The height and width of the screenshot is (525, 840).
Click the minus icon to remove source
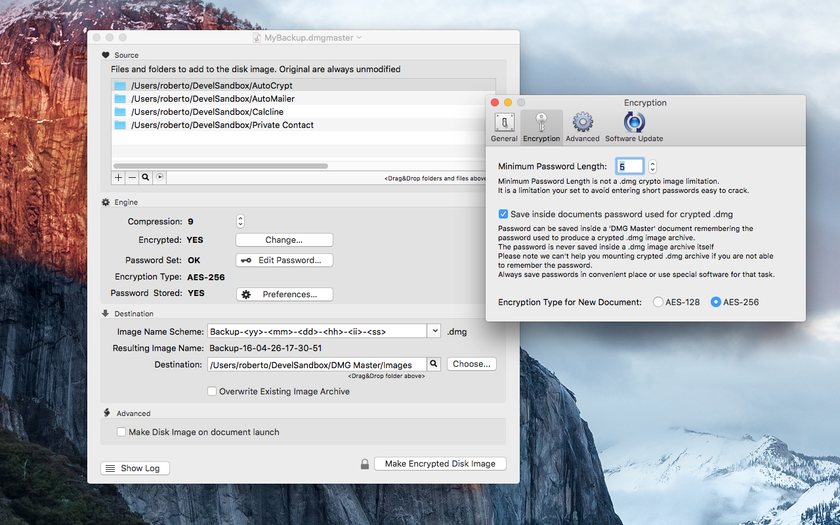[x=132, y=177]
